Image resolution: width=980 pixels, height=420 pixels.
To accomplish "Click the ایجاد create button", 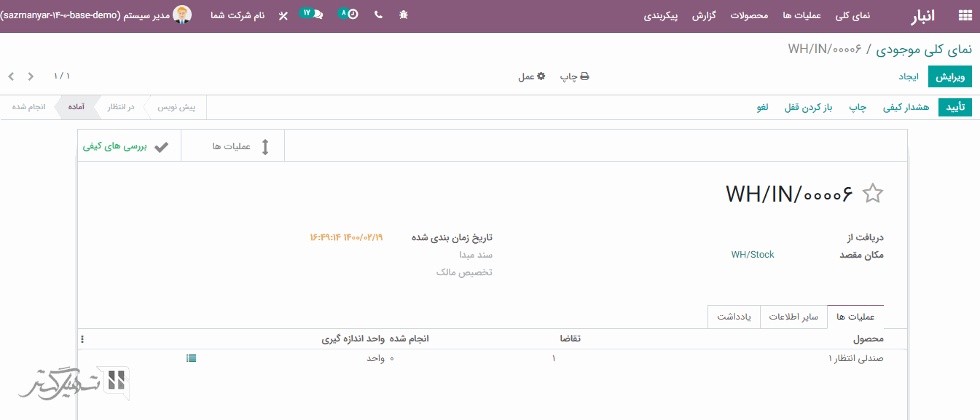I will point(909,76).
